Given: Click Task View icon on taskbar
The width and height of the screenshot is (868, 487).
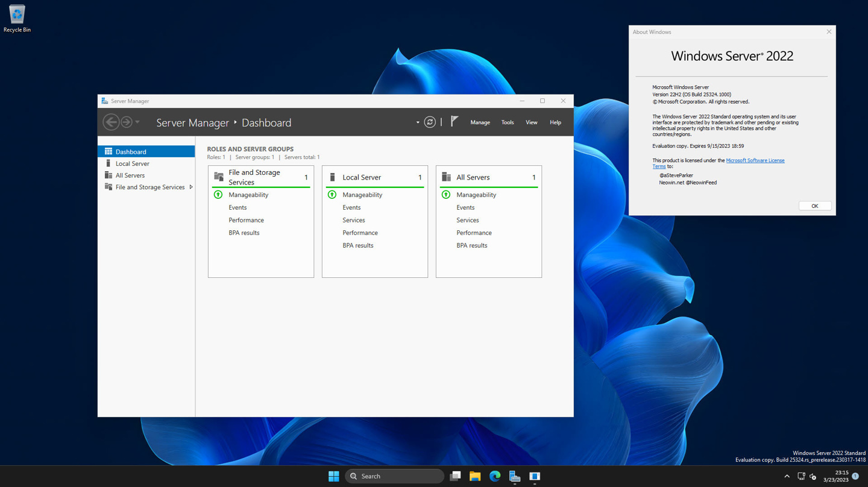Looking at the screenshot, I should (455, 476).
